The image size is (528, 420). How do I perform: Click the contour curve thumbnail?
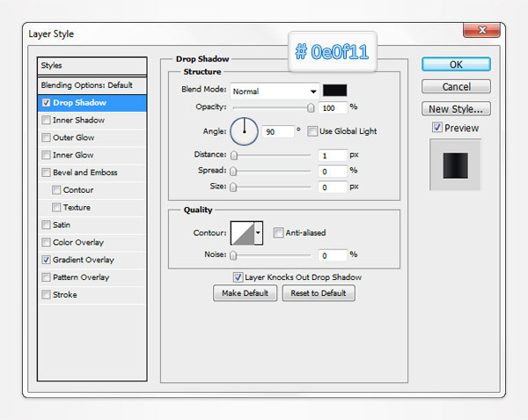[x=241, y=233]
